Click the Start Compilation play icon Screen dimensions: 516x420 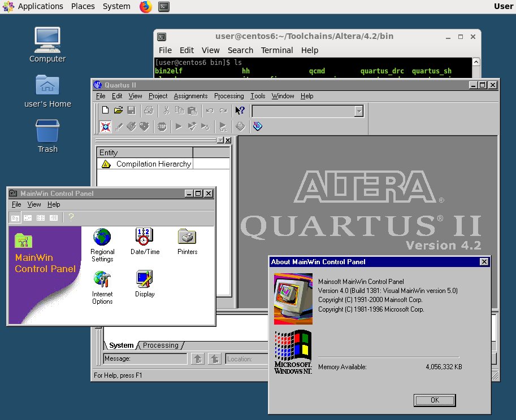tap(179, 126)
